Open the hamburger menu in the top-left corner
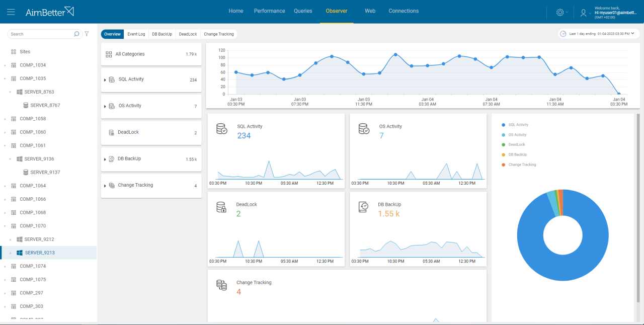The width and height of the screenshot is (644, 325). pos(11,11)
